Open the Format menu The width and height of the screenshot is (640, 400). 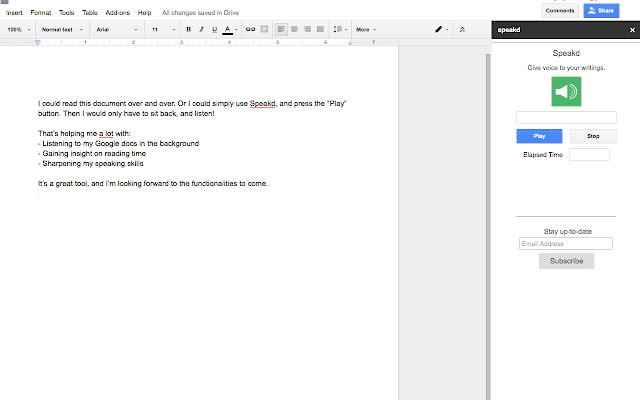tap(42, 13)
